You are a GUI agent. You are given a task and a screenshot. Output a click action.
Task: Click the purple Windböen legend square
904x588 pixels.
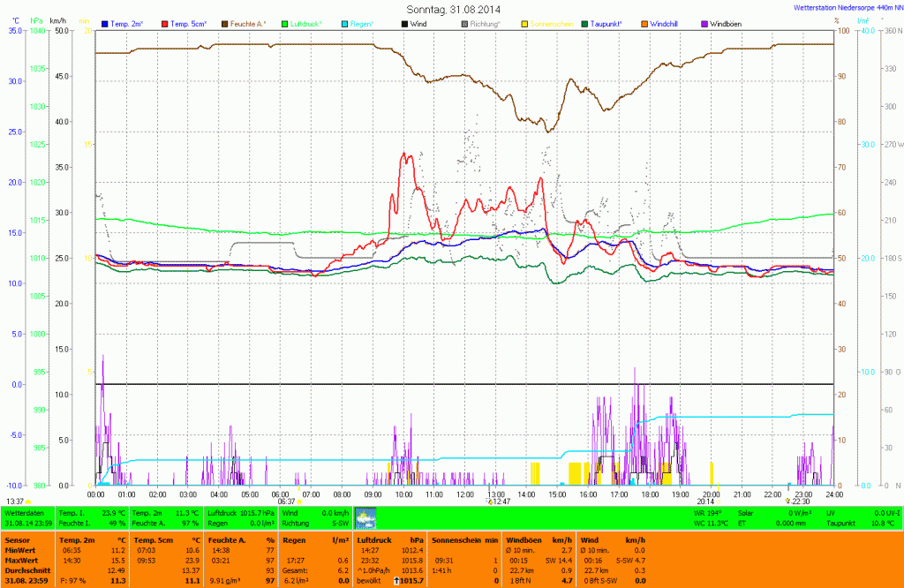704,23
